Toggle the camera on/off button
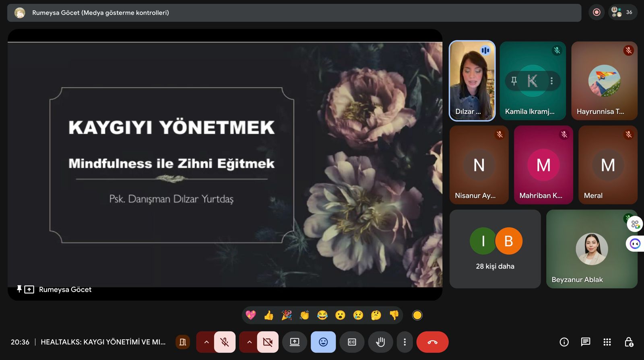This screenshot has height=360, width=644. point(268,342)
